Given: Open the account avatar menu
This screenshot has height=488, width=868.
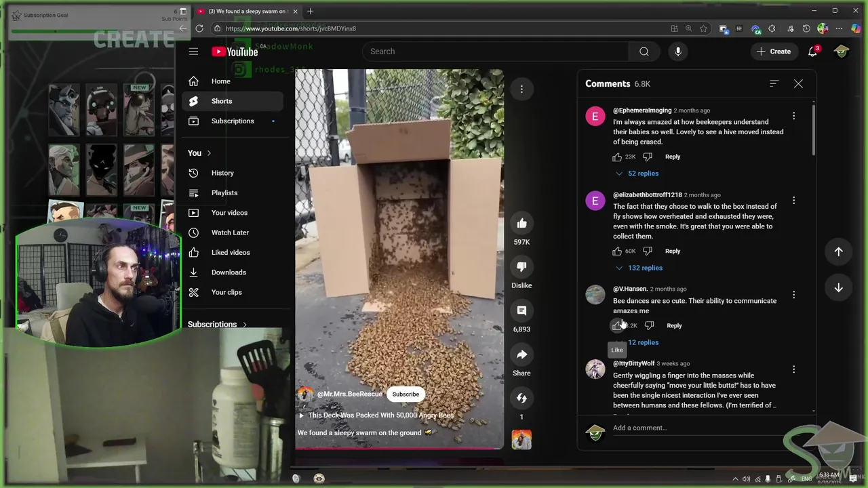Looking at the screenshot, I should tap(842, 52).
